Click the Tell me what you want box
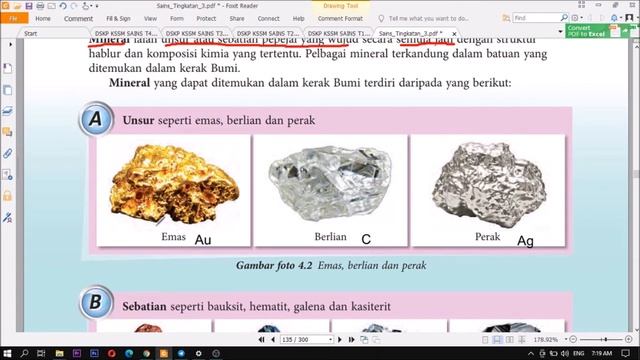Viewport: 640px width, 360px height. [429, 18]
